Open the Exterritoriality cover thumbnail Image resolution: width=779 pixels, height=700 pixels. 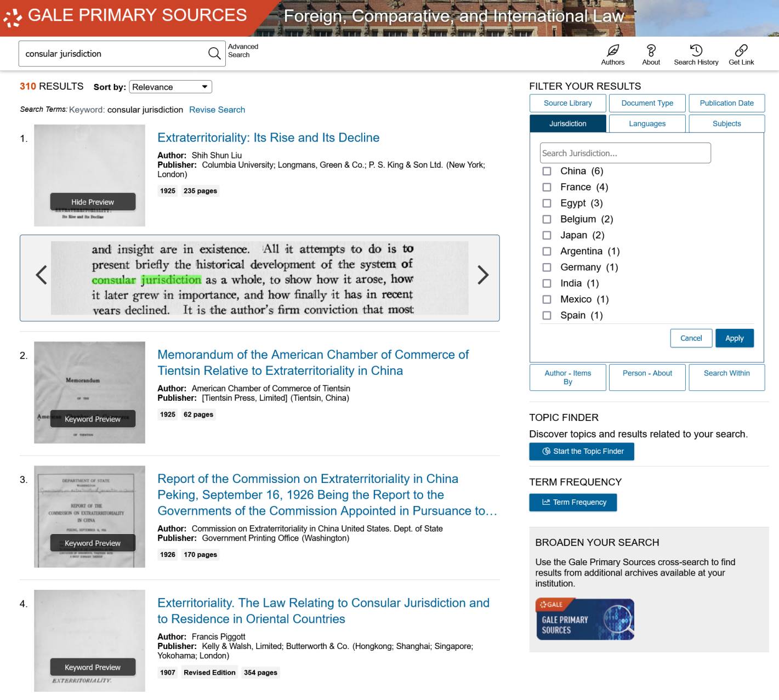pyautogui.click(x=89, y=641)
